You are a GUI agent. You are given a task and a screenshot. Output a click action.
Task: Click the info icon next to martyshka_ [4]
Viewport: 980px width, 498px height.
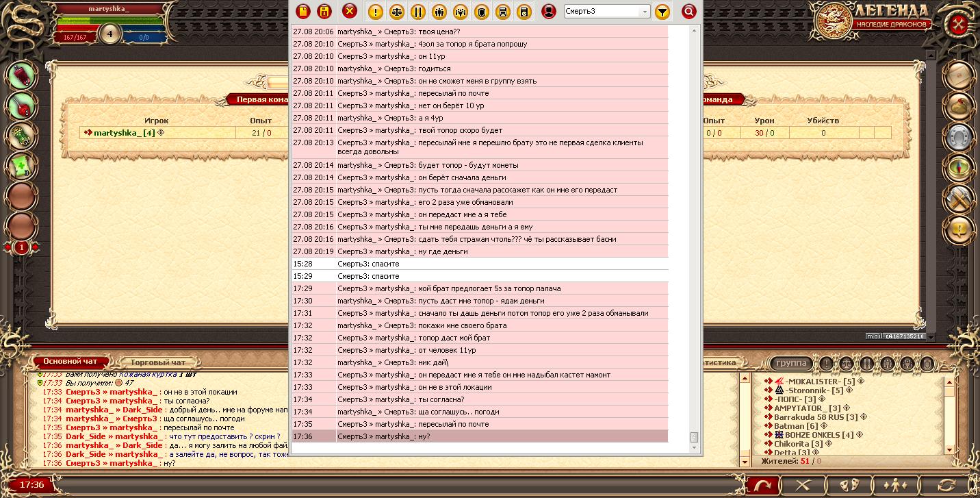pos(161,132)
